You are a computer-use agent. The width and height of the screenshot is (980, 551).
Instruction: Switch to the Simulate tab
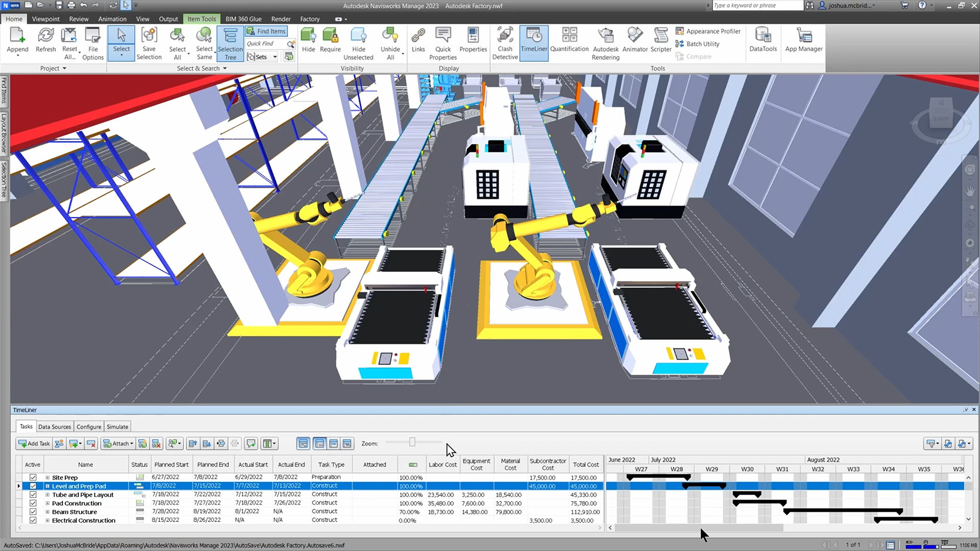click(117, 427)
